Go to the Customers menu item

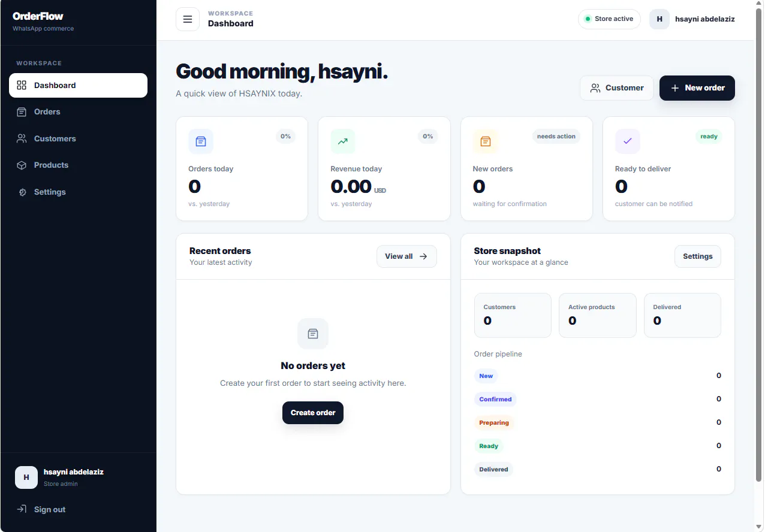coord(78,138)
